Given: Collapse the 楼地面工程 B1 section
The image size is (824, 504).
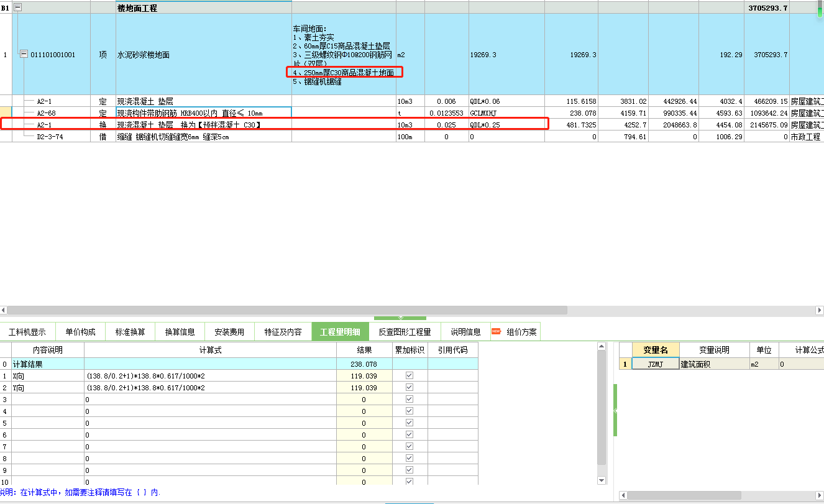Looking at the screenshot, I should tap(17, 7).
